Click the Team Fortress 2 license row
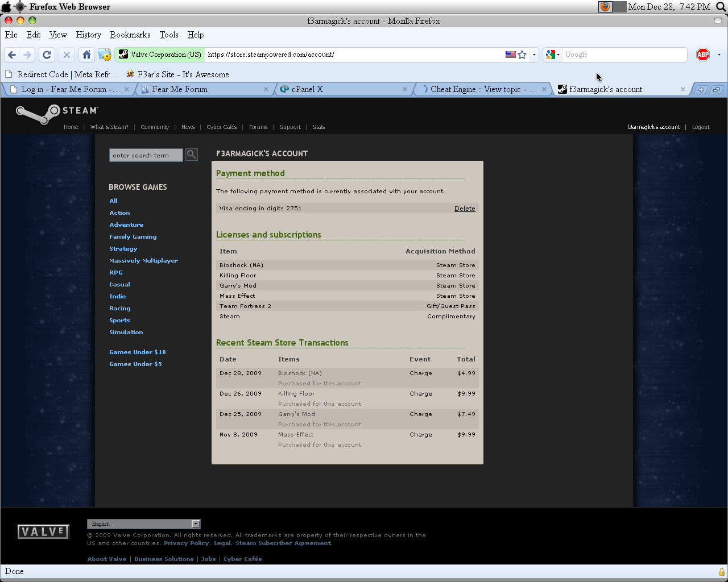The height and width of the screenshot is (582, 728). (348, 306)
